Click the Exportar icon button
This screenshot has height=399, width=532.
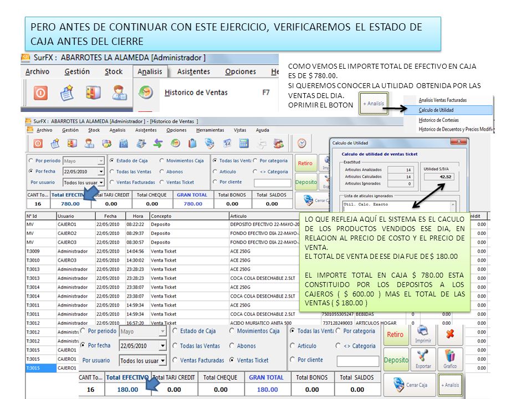(423, 359)
